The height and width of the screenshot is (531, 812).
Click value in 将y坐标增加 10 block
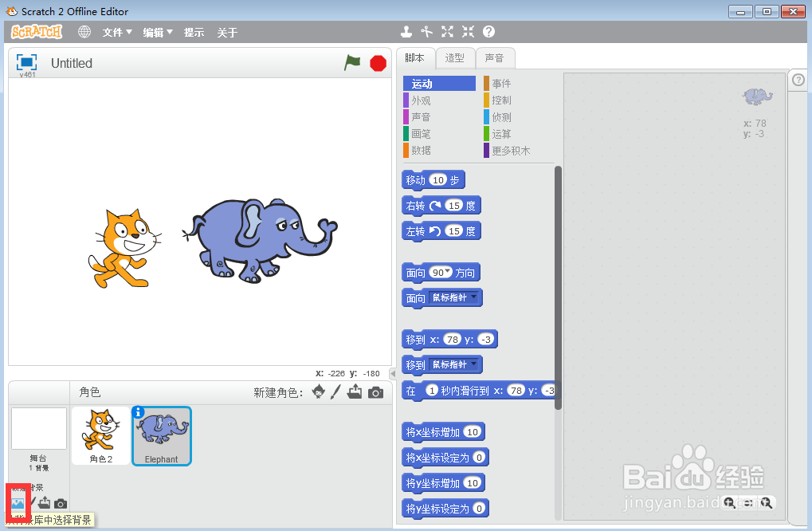pyautogui.click(x=473, y=483)
